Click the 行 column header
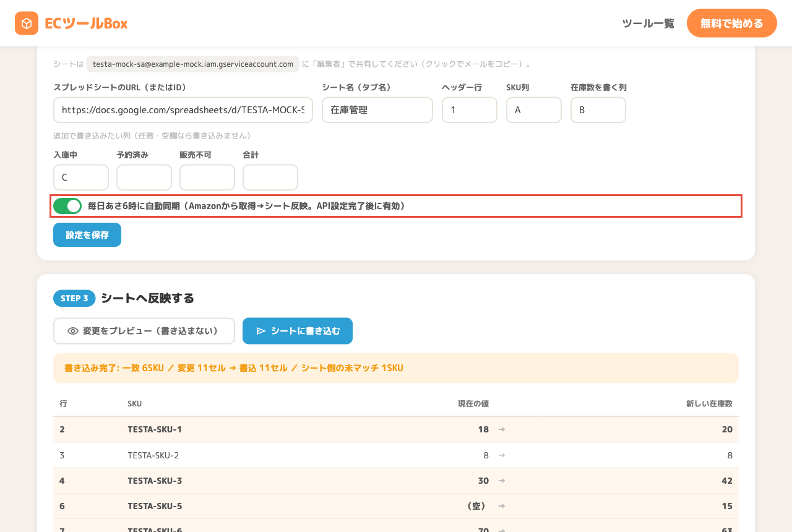This screenshot has height=532, width=792. click(x=63, y=404)
